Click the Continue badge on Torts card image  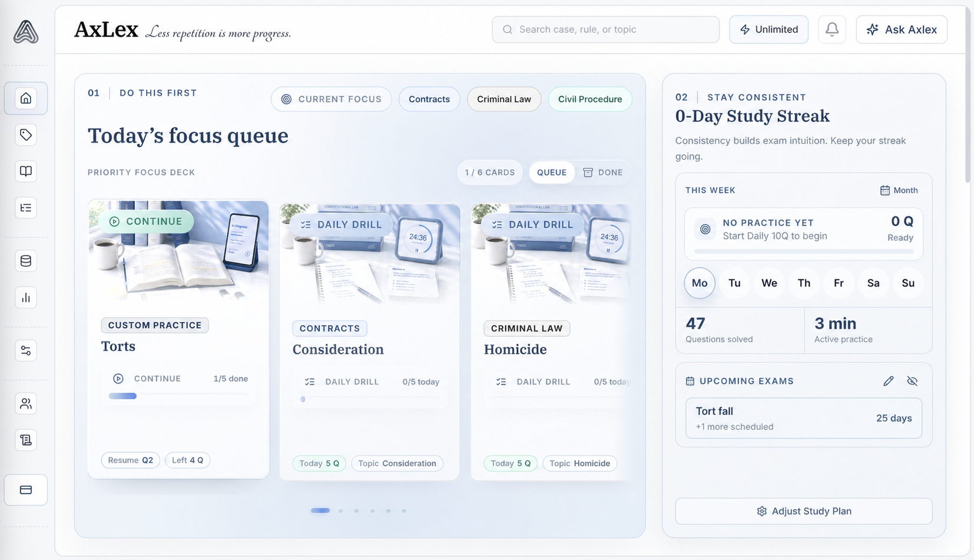pos(146,221)
